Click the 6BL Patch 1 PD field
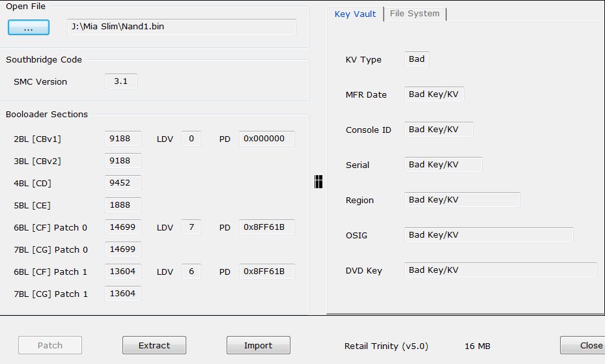605x364 pixels. click(x=266, y=272)
